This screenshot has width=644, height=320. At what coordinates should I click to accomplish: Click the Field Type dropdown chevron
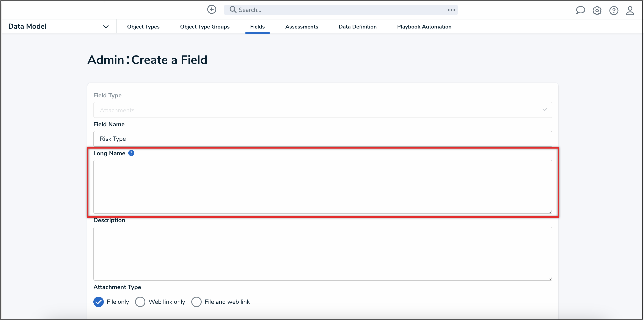[545, 110]
